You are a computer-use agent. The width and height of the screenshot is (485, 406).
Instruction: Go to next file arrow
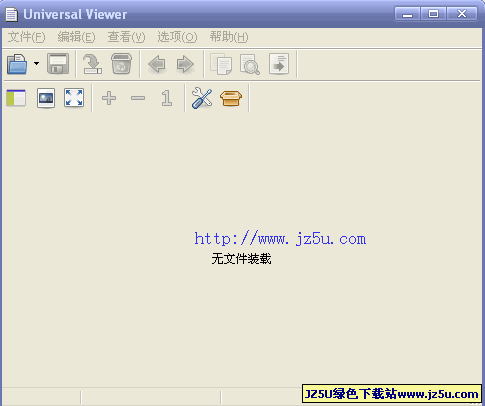[185, 64]
